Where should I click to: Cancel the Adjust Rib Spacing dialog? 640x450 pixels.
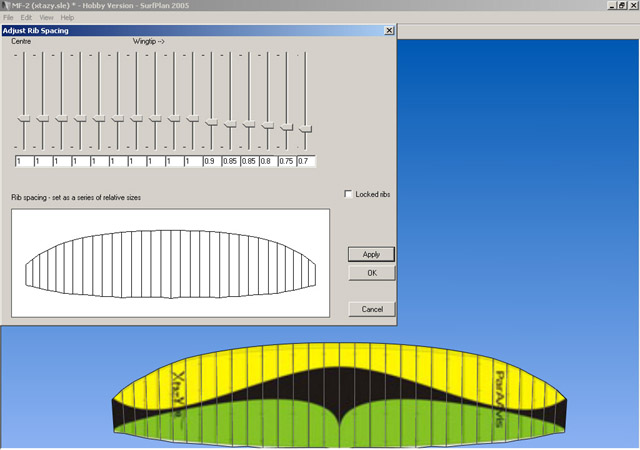click(371, 309)
